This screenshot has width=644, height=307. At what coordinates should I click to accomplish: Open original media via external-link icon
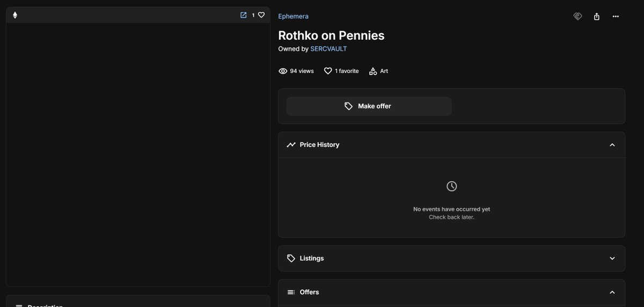(x=244, y=15)
